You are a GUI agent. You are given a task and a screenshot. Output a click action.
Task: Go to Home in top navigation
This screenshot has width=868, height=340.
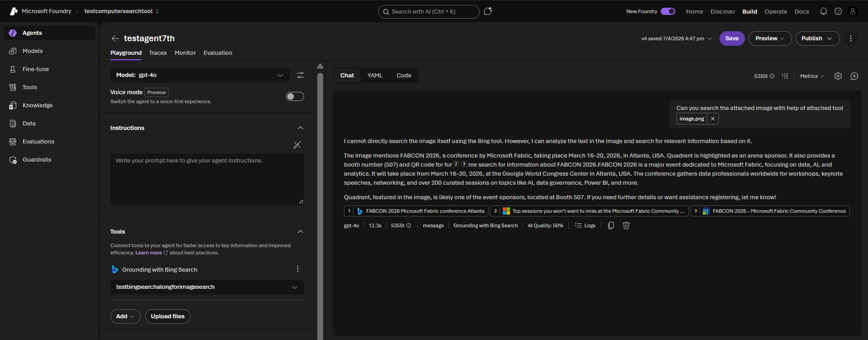694,12
